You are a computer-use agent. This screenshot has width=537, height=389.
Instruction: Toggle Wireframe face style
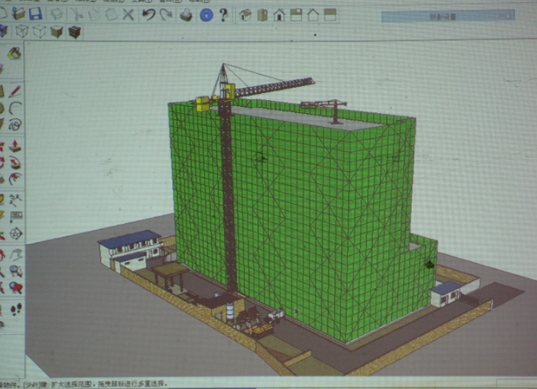point(22,32)
